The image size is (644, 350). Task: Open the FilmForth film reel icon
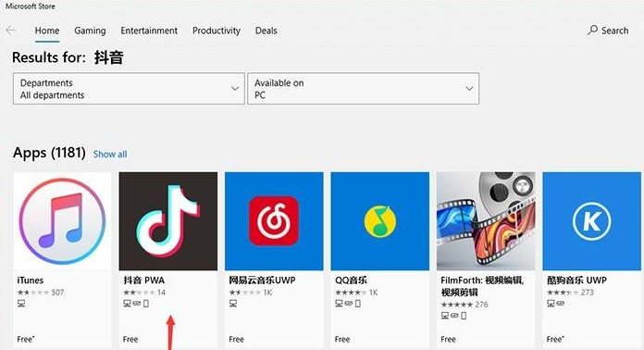coord(486,221)
